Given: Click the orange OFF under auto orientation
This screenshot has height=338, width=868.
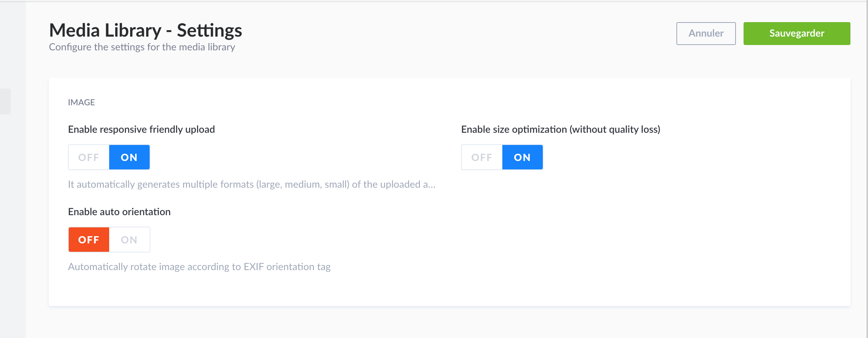Looking at the screenshot, I should (x=89, y=240).
